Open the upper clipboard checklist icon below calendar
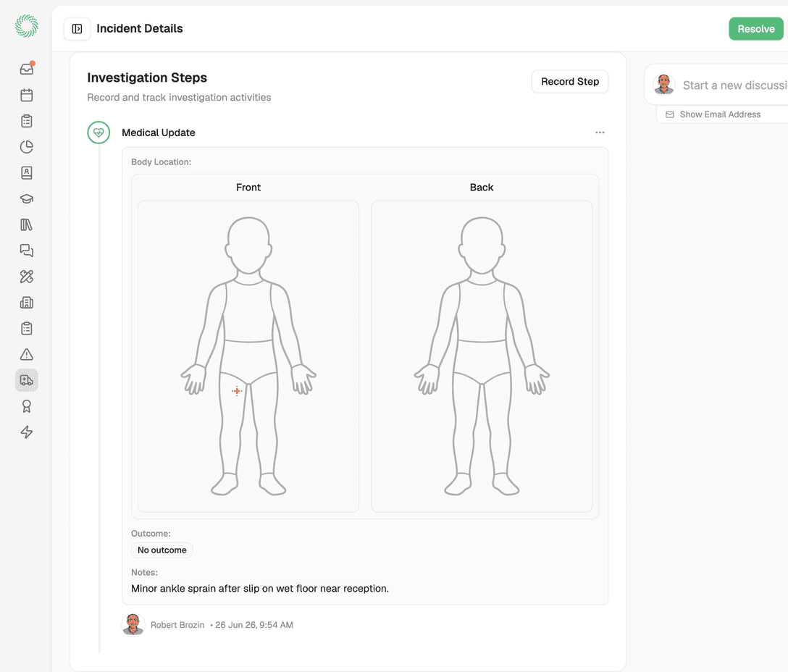This screenshot has width=788, height=672. 27,121
